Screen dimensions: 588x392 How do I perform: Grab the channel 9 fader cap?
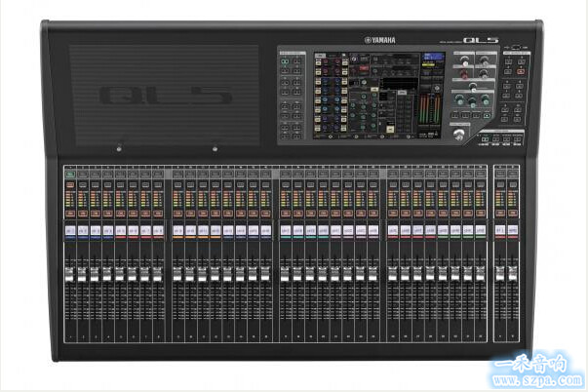(x=177, y=274)
